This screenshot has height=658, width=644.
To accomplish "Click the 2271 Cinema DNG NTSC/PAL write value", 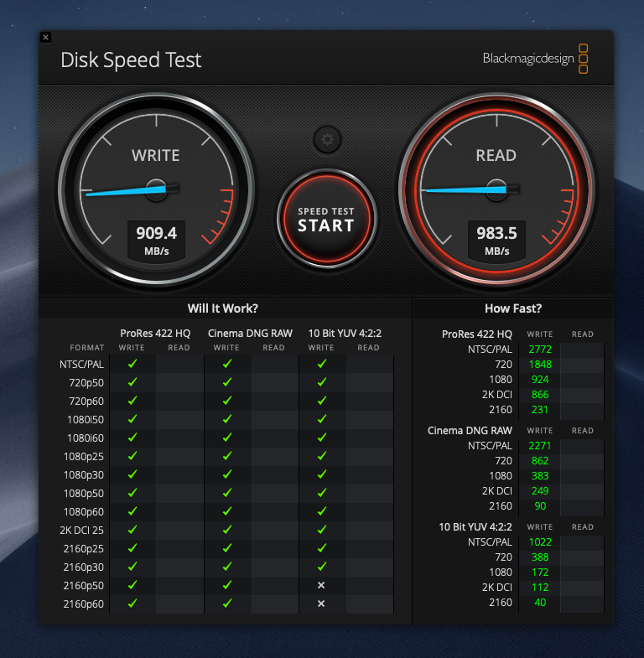I will tap(540, 446).
